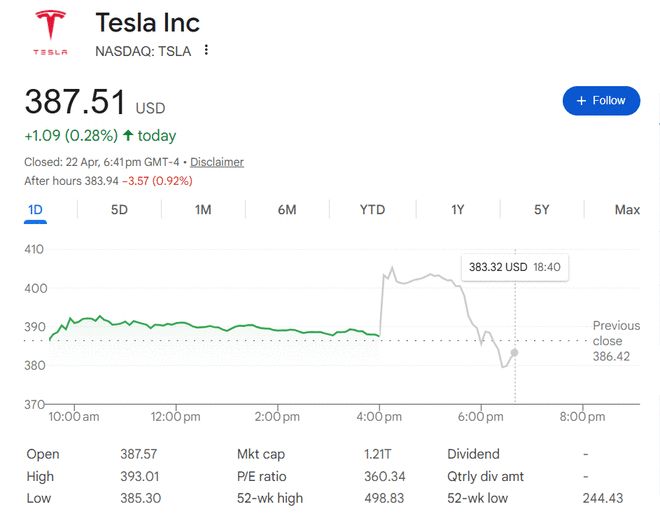Click the Follow button

pos(600,100)
